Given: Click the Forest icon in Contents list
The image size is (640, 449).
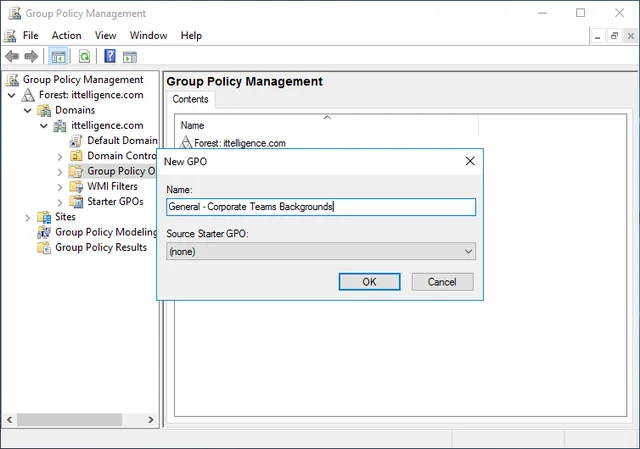Looking at the screenshot, I should pyautogui.click(x=186, y=142).
